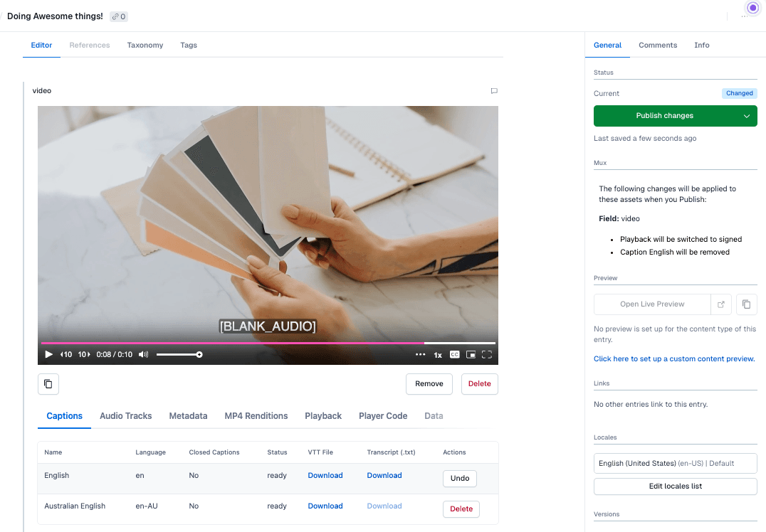Viewport: 766px width, 532px height.
Task: Open live preview in new window
Action: coord(721,304)
